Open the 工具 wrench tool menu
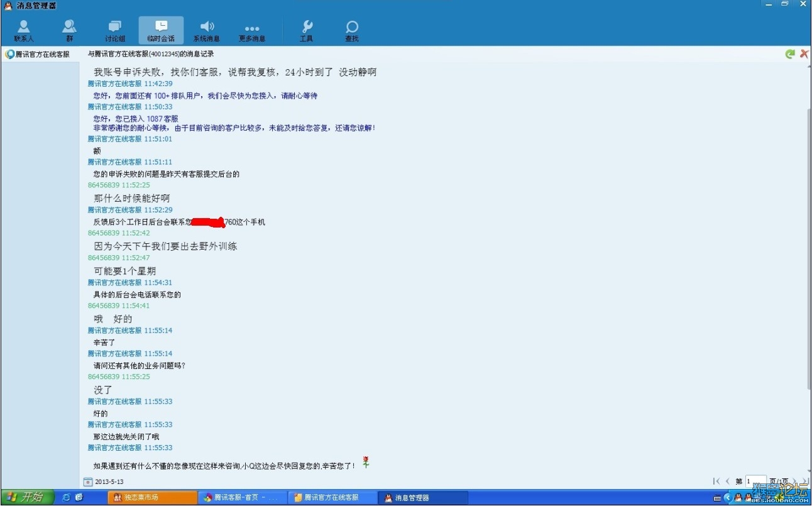 tap(307, 30)
